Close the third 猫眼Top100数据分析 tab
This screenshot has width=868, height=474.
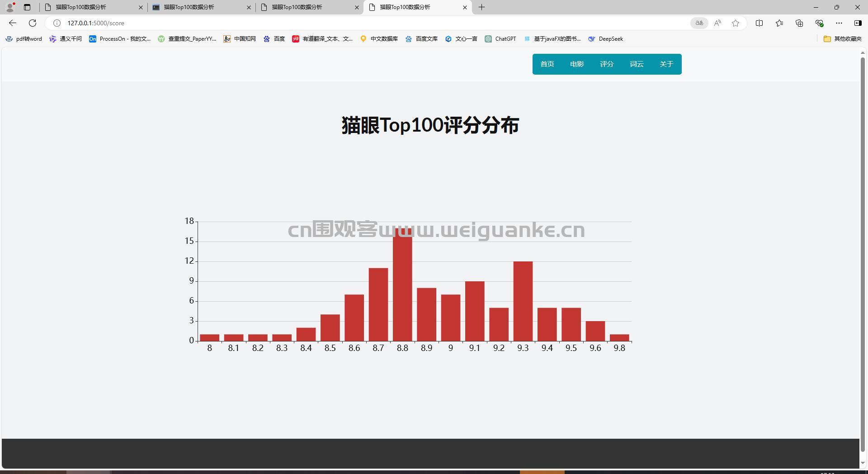click(x=357, y=7)
